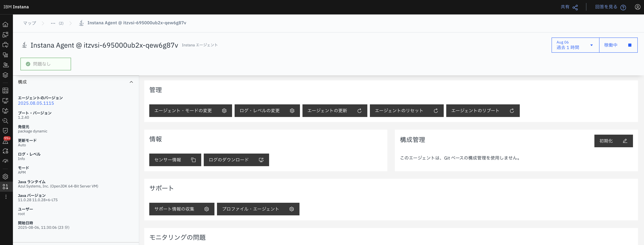Open the 過去 1 時間 time range dropdown
This screenshot has width=644, height=245.
(575, 45)
